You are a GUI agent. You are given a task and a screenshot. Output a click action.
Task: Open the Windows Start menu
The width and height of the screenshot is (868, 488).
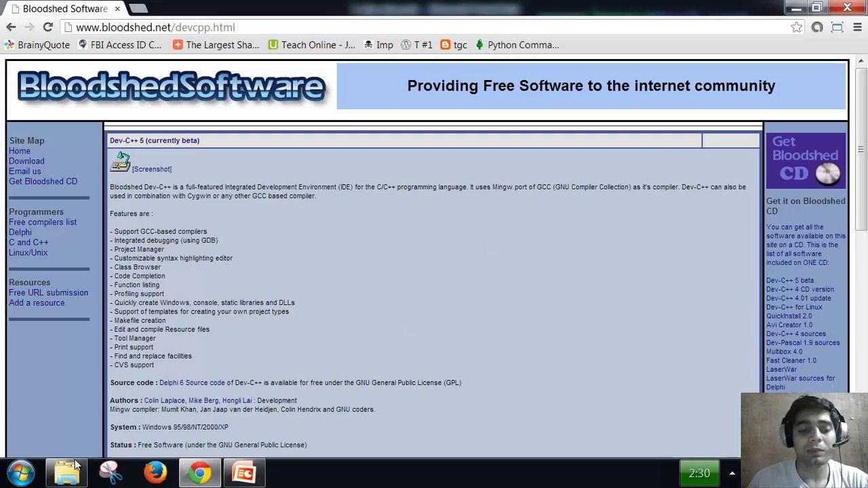[x=21, y=473]
